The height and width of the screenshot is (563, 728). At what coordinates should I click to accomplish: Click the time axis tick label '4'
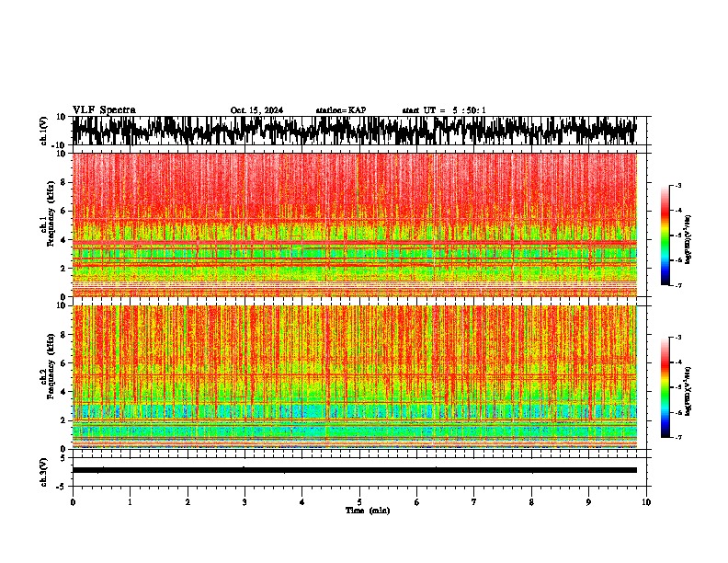(x=302, y=502)
